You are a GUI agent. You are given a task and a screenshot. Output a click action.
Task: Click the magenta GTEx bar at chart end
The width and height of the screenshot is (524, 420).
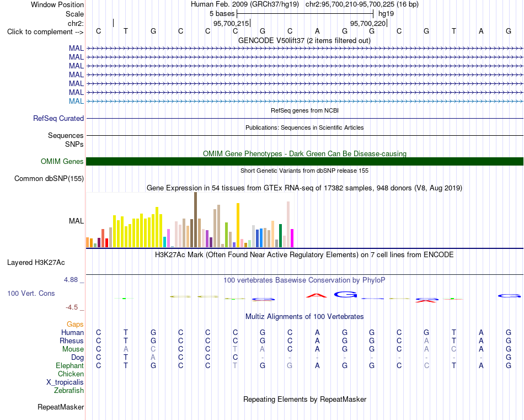click(292, 238)
